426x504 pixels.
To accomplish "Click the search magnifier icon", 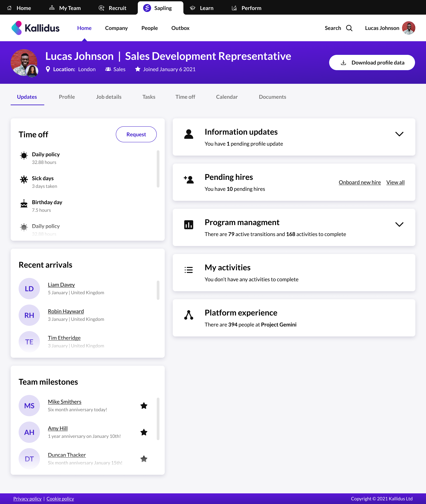I will click(x=349, y=28).
